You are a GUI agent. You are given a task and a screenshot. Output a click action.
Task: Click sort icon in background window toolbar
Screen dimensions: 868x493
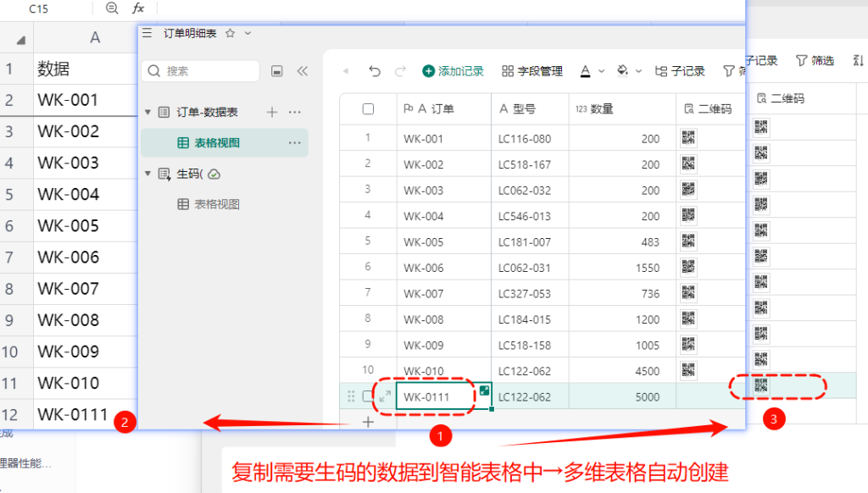pyautogui.click(x=860, y=61)
